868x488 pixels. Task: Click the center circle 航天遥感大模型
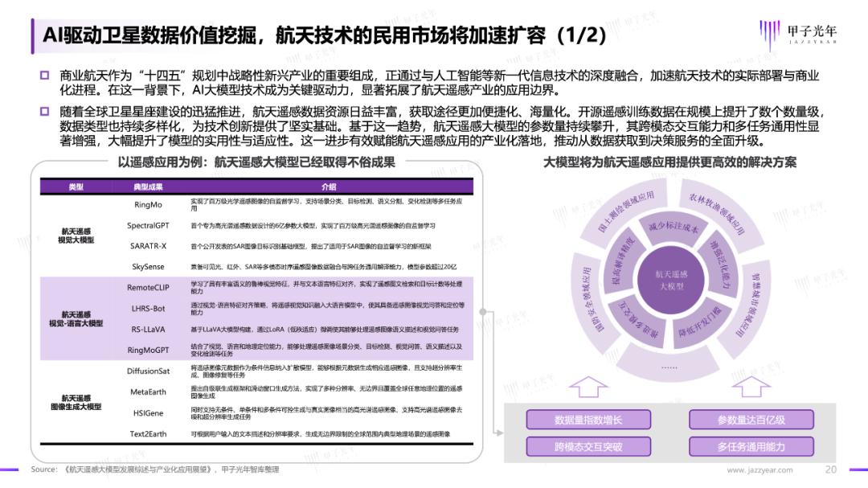pos(671,281)
